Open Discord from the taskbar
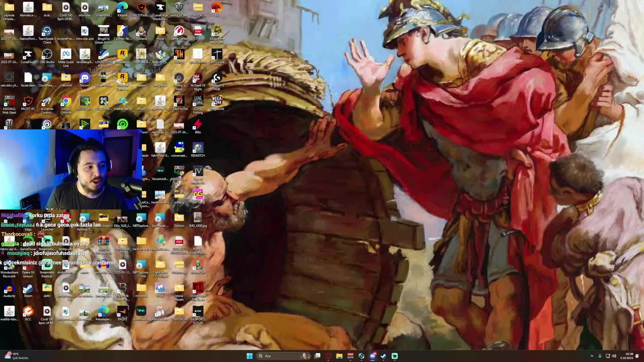 [x=372, y=356]
